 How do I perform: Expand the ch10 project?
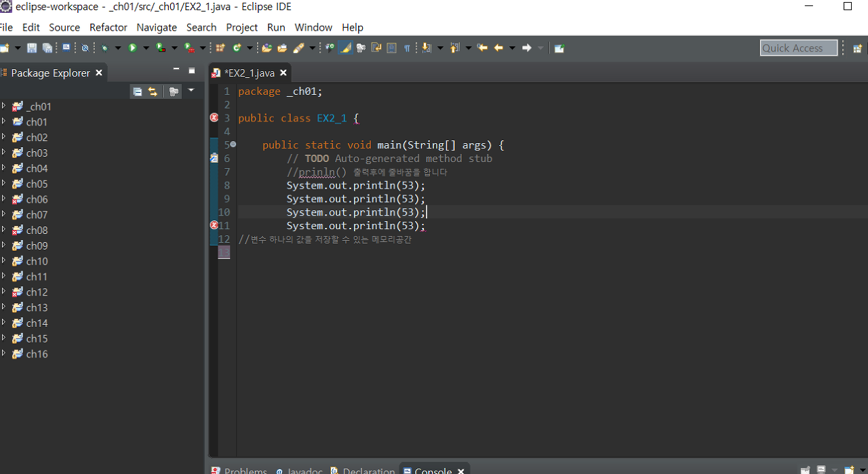coord(3,261)
